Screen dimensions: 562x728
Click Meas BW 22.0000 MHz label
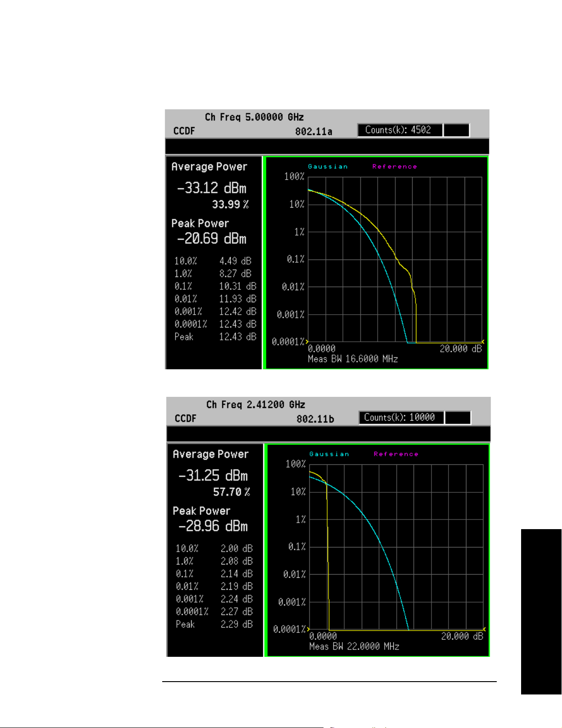pos(354,646)
